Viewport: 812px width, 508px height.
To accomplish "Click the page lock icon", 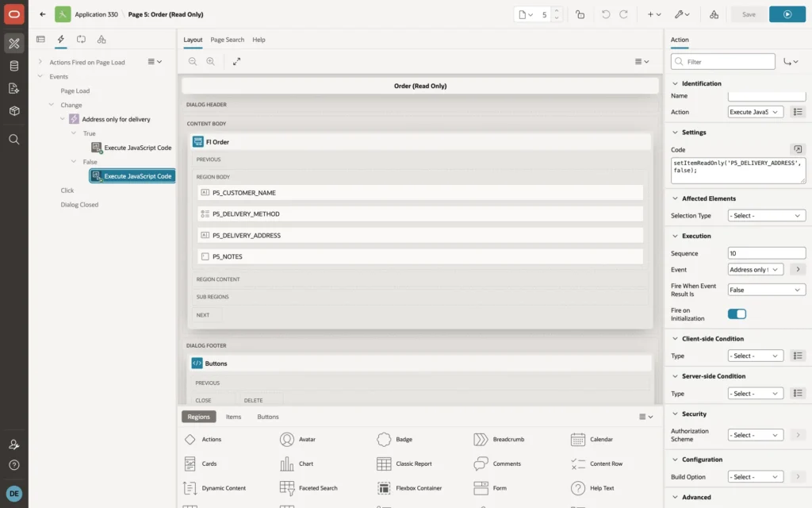I will 580,14.
